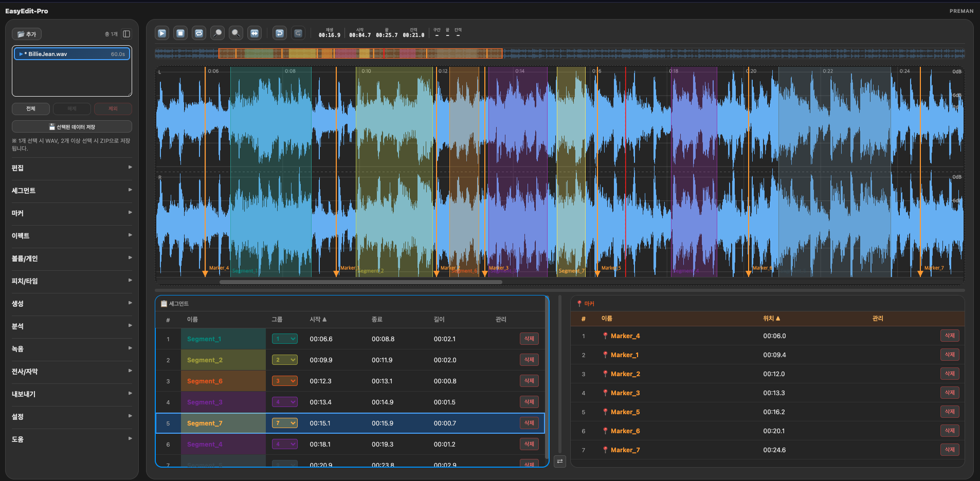Toggle the loop playback button
This screenshot has width=980, height=481.
[199, 33]
